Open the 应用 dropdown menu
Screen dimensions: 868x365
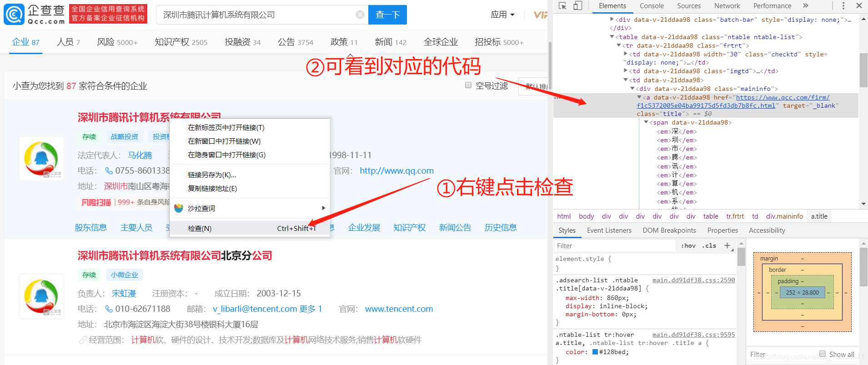click(x=502, y=15)
